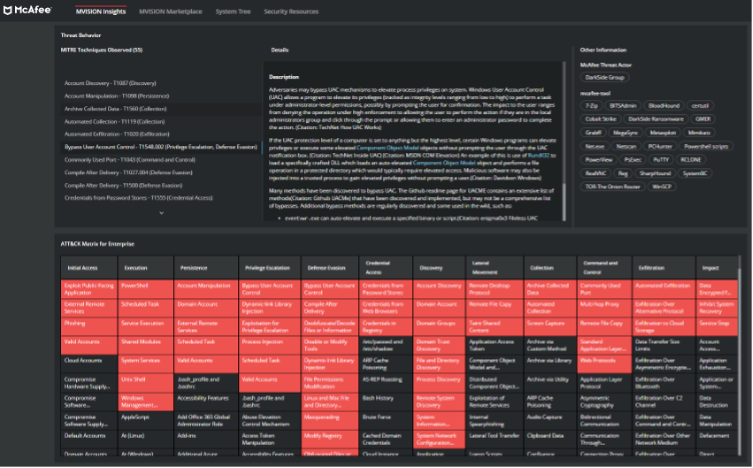Select Commonly Used Port - T1043 technique
The height and width of the screenshot is (468, 753).
click(x=161, y=160)
